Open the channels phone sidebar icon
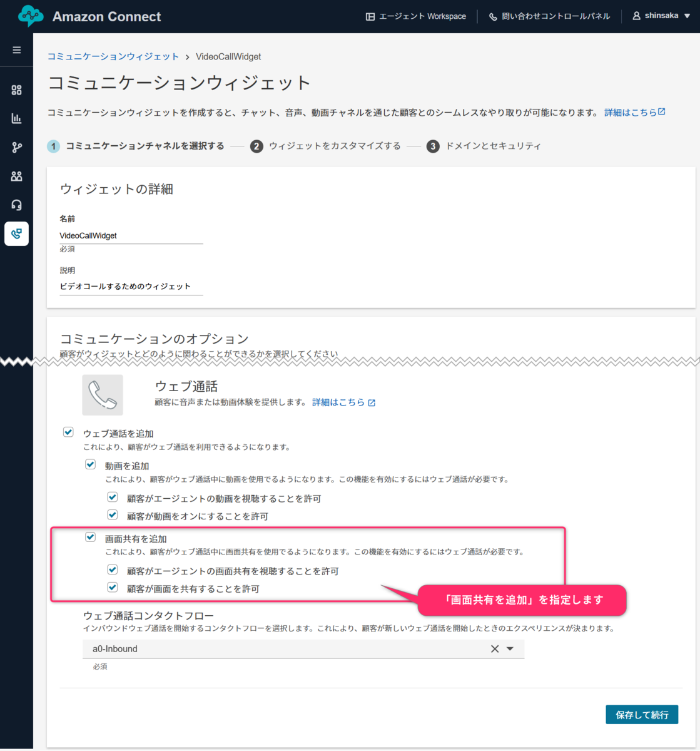The width and height of the screenshot is (700, 751). [17, 233]
